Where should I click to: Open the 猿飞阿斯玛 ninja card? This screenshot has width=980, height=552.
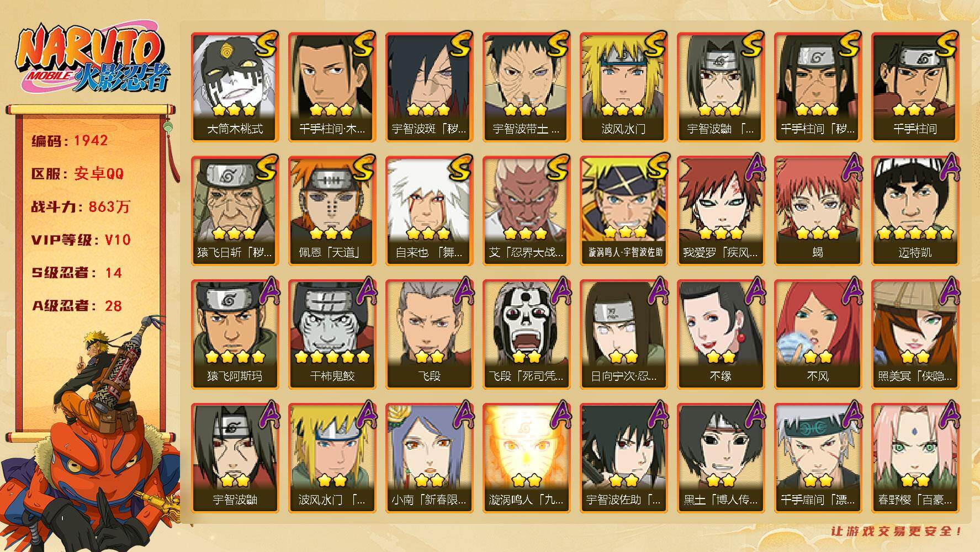(x=235, y=335)
